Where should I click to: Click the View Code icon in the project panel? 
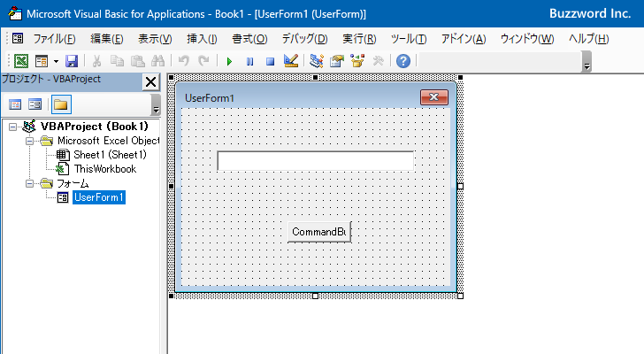pos(15,104)
